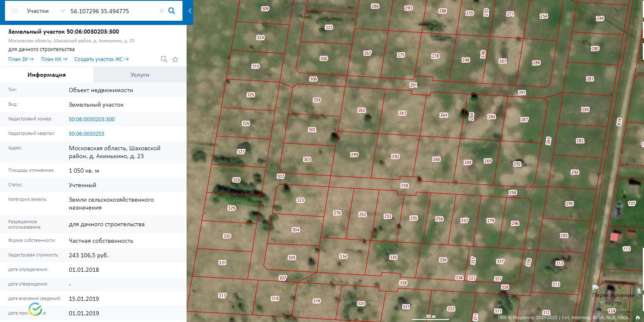
Task: Select parcel 334 on the map
Action: (343, 256)
